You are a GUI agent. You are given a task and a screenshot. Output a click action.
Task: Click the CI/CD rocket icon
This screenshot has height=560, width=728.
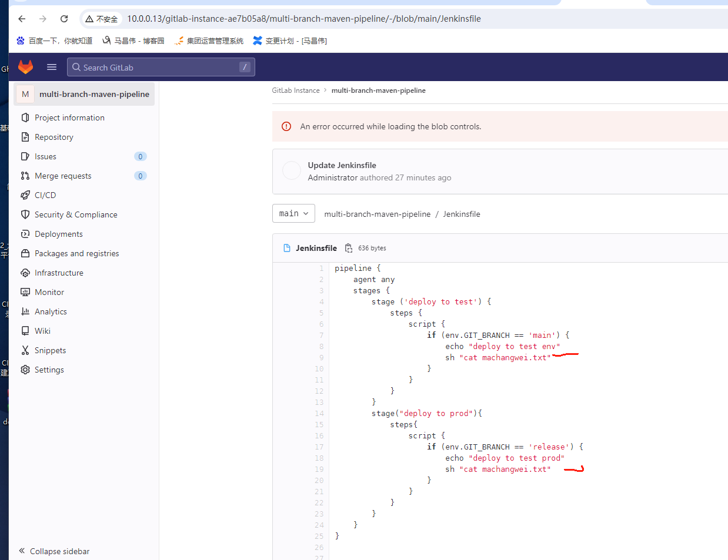coord(25,195)
